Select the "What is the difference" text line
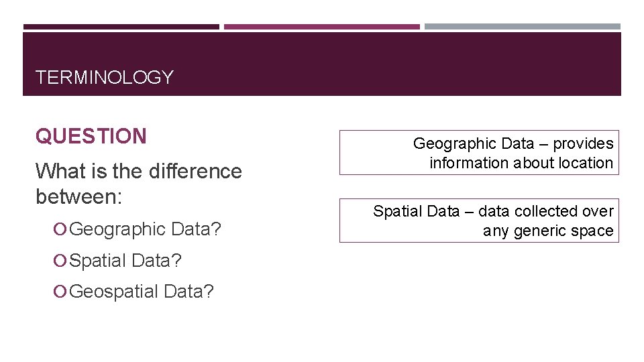The image size is (644, 362). [138, 172]
